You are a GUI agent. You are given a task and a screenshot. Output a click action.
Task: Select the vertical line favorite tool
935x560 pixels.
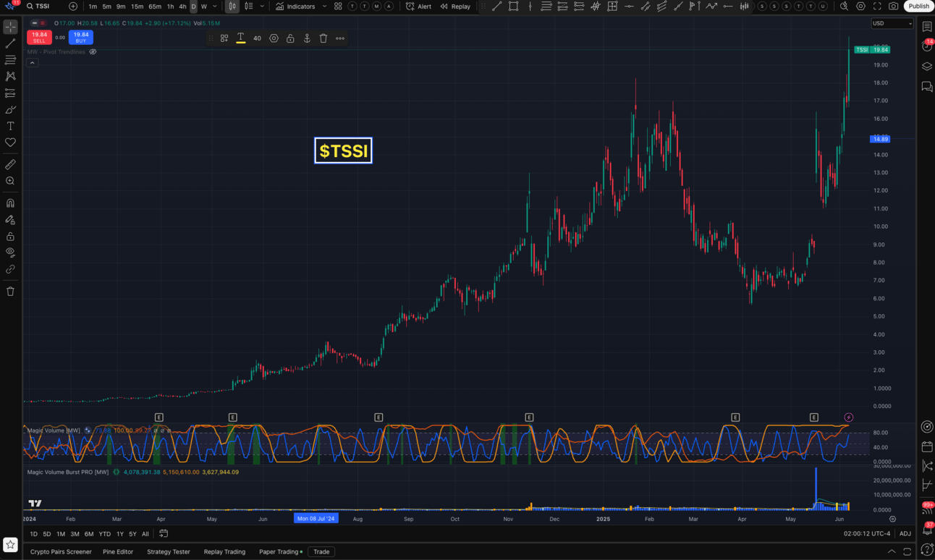(x=530, y=7)
